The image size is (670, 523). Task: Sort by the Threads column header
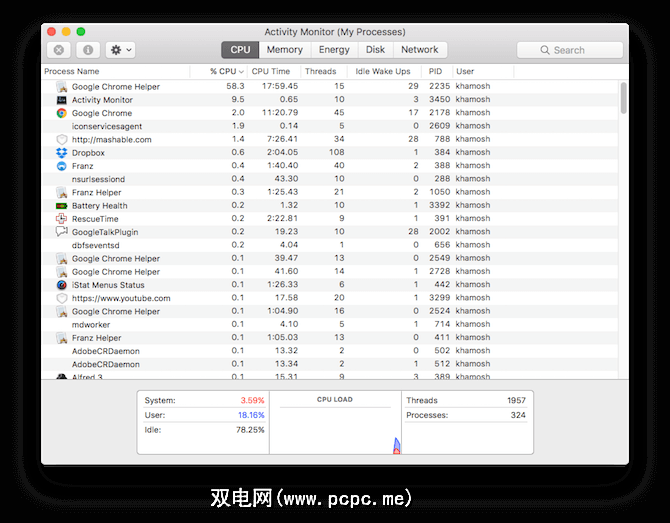click(323, 71)
